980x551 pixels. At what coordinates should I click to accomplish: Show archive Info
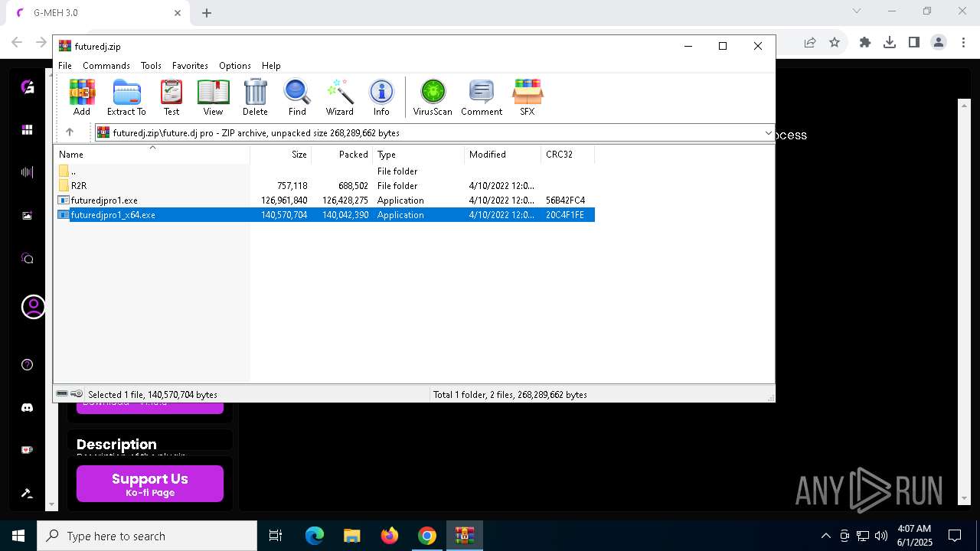click(381, 97)
